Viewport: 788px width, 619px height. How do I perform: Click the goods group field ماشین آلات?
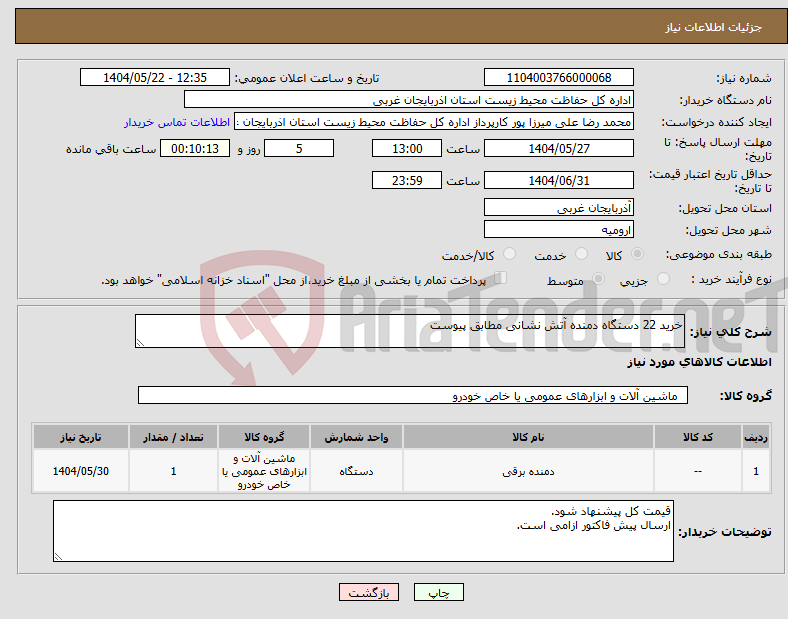[x=413, y=395]
